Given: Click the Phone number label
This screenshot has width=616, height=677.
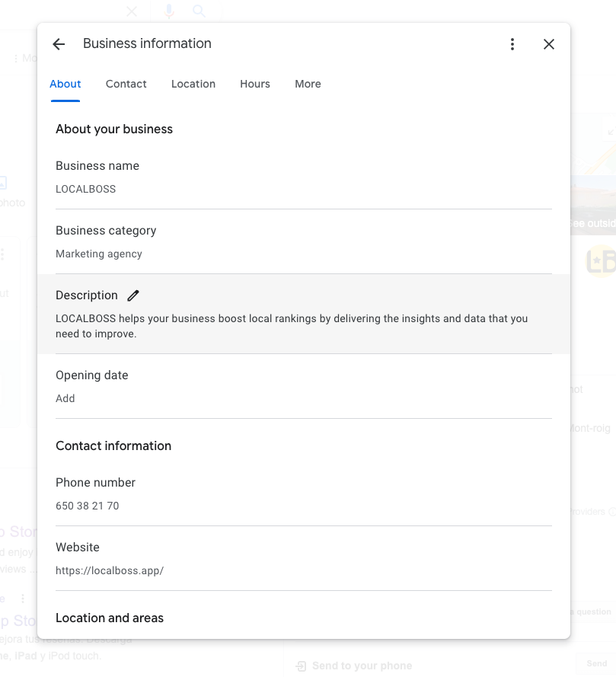Looking at the screenshot, I should pyautogui.click(x=95, y=483).
